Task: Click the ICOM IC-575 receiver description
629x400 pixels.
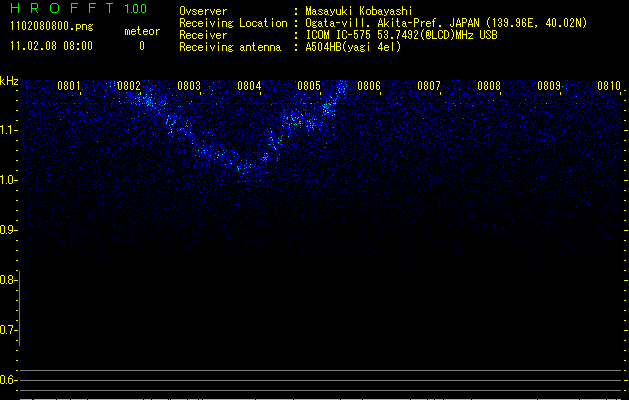Action: pos(401,35)
